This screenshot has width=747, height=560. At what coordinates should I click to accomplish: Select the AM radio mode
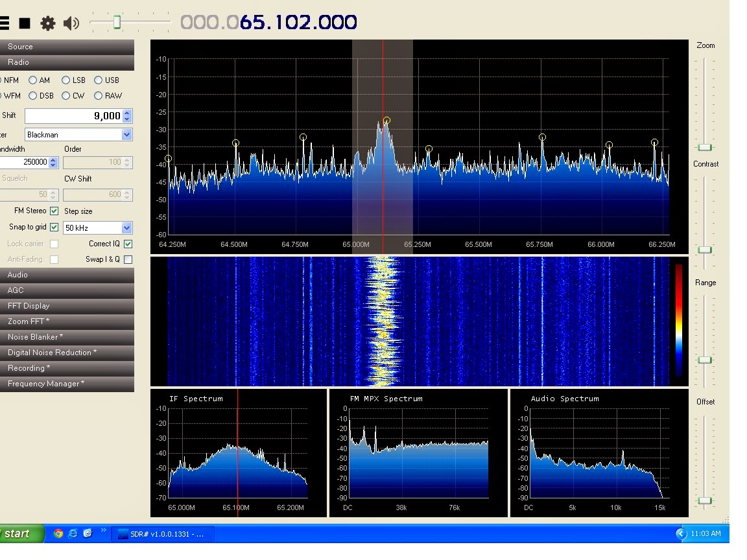coord(33,80)
